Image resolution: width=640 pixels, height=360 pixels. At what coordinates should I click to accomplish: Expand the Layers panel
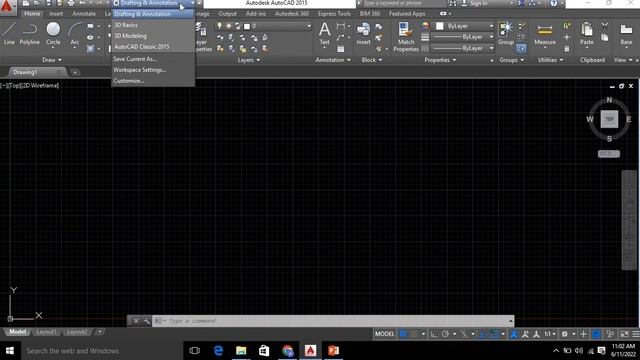[249, 60]
